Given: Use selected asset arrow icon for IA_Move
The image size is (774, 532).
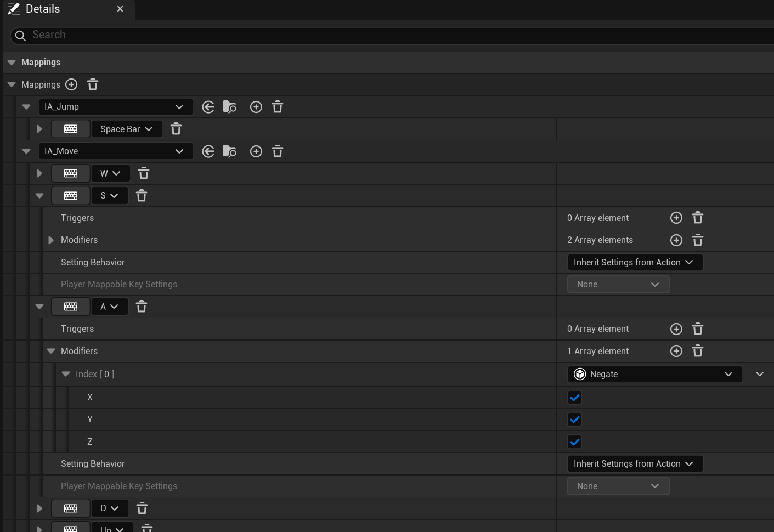Looking at the screenshot, I should (x=208, y=151).
